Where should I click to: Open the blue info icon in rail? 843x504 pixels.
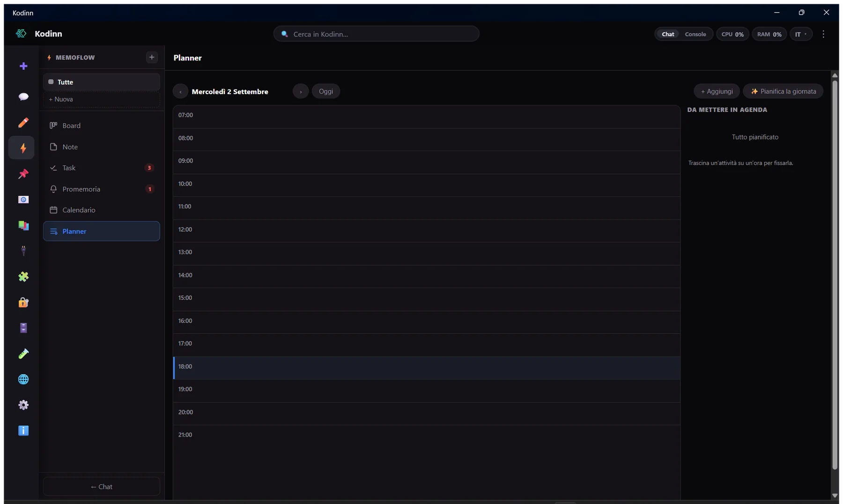point(23,430)
